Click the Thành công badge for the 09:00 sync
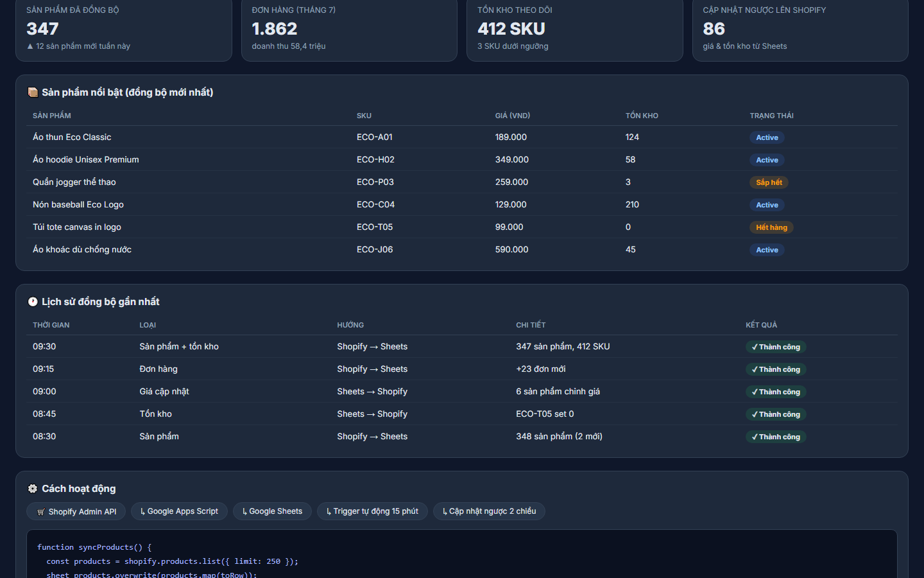 pos(776,392)
